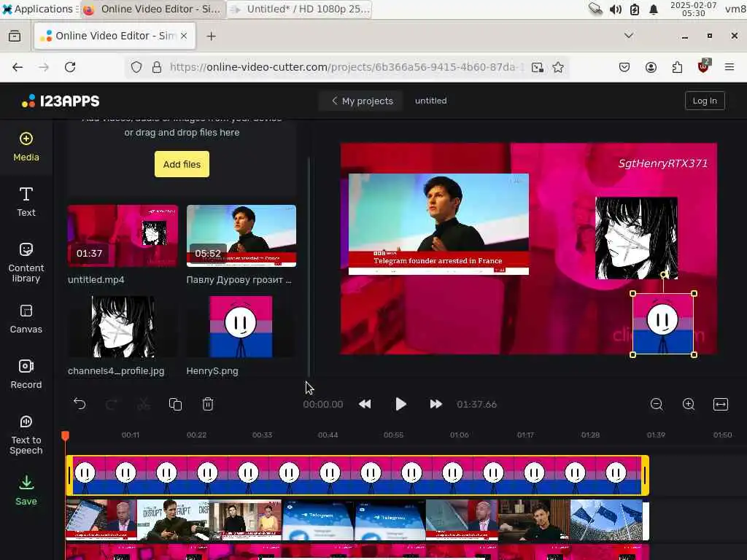The width and height of the screenshot is (747, 560).
Task: Zoom in the timeline
Action: pos(689,404)
